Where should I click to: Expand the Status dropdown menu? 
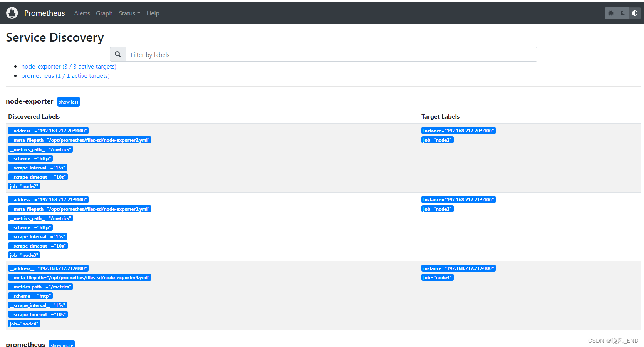(x=129, y=13)
